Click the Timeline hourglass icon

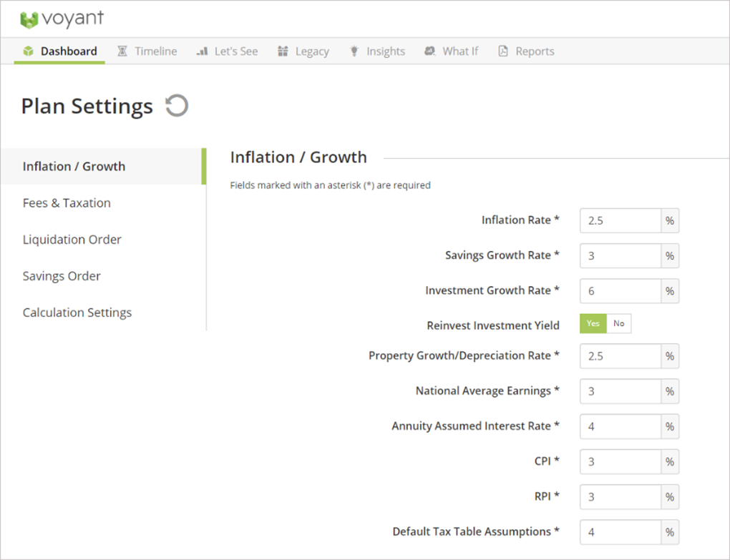[122, 51]
